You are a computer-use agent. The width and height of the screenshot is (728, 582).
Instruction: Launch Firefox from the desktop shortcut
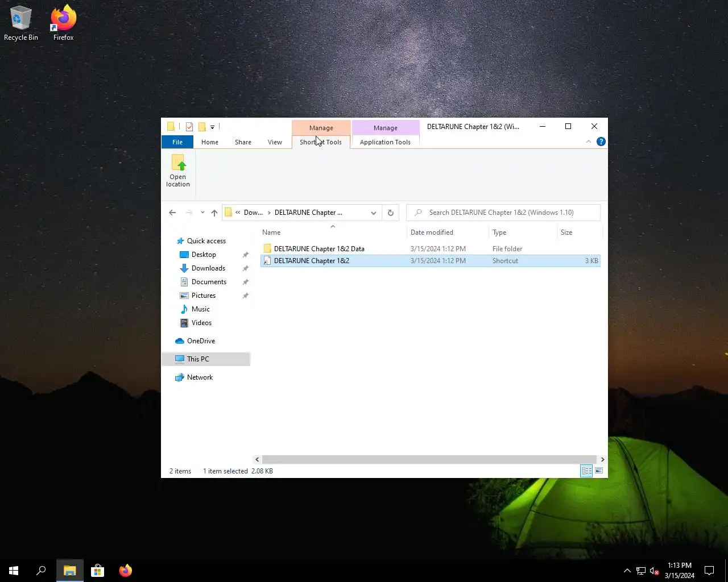point(63,23)
